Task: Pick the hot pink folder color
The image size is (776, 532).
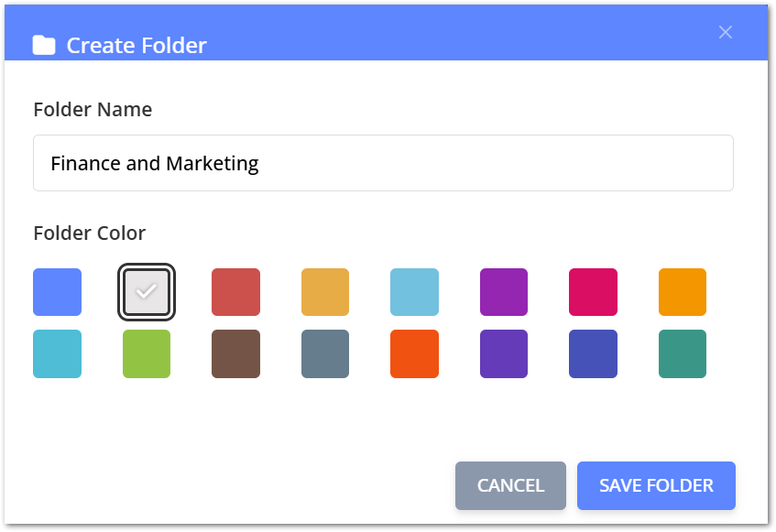Action: 594,292
